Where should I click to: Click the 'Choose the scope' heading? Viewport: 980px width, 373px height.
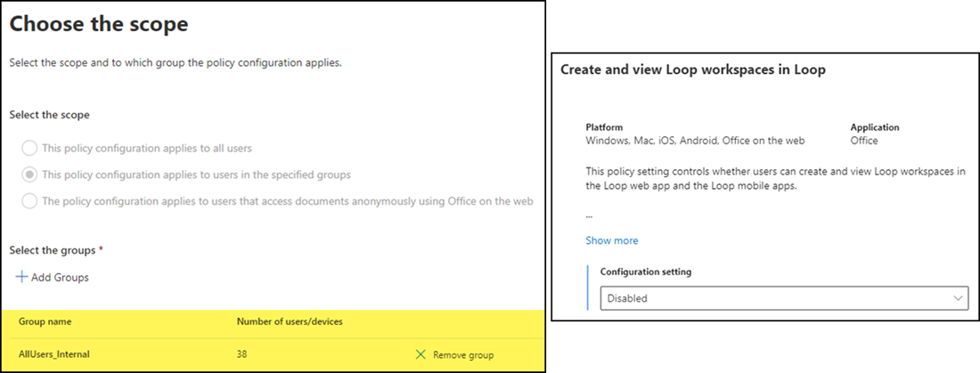tap(99, 24)
